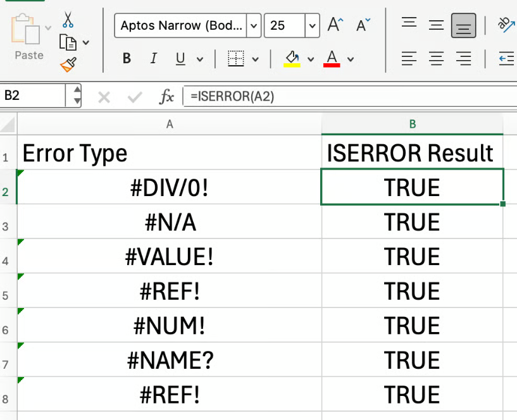Open the Font Color menu arrow
This screenshot has width=517, height=420.
pos(350,59)
